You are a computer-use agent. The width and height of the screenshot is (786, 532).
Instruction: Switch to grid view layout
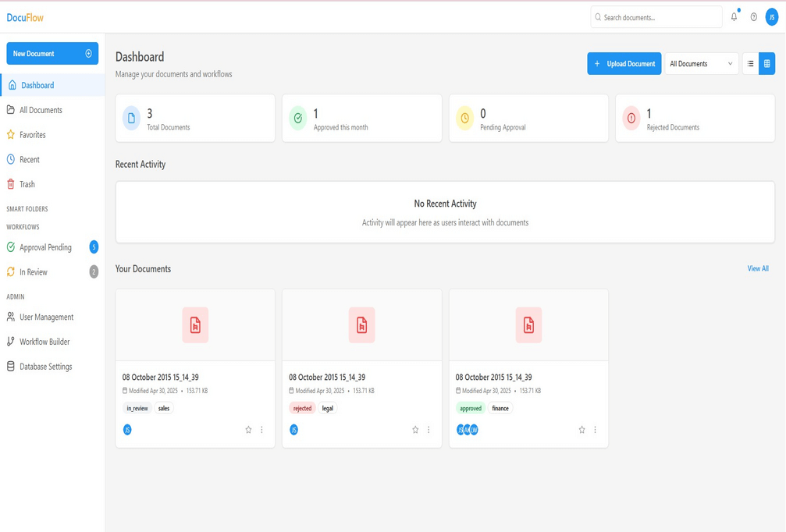click(767, 64)
